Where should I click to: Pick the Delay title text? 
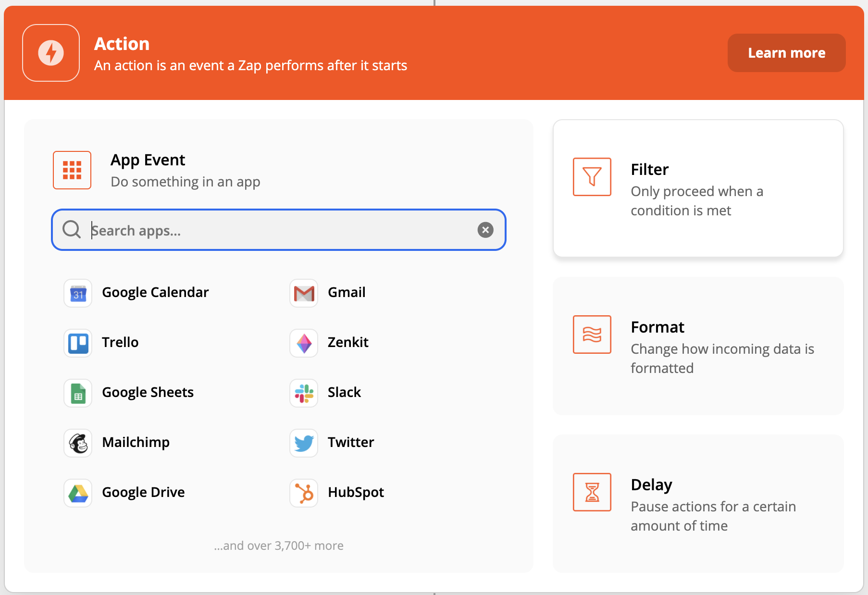[651, 485]
